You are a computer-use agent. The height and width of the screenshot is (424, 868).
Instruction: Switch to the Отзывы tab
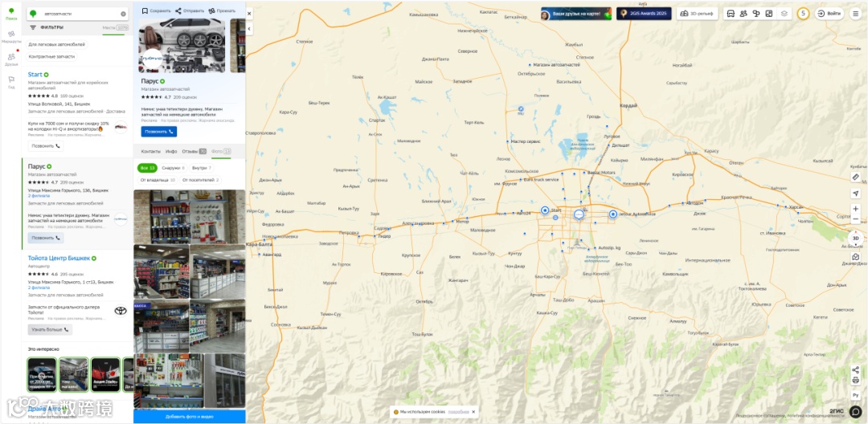[x=194, y=152]
